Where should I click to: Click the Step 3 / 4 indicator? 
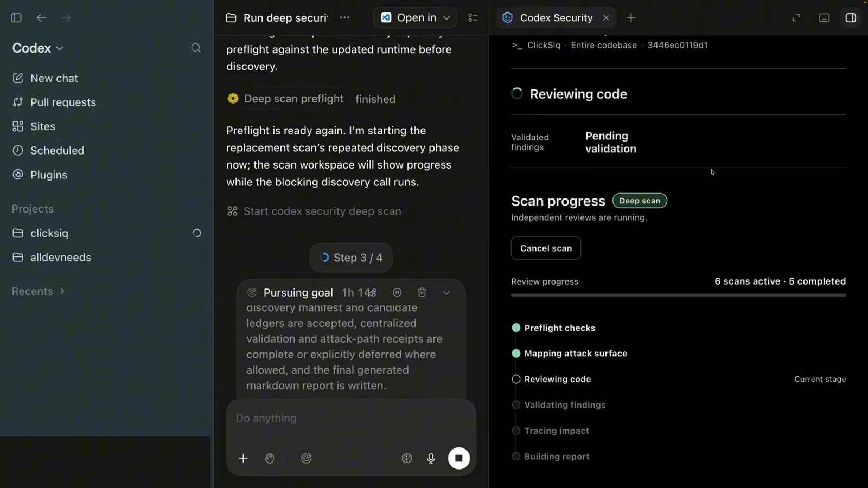click(x=351, y=258)
